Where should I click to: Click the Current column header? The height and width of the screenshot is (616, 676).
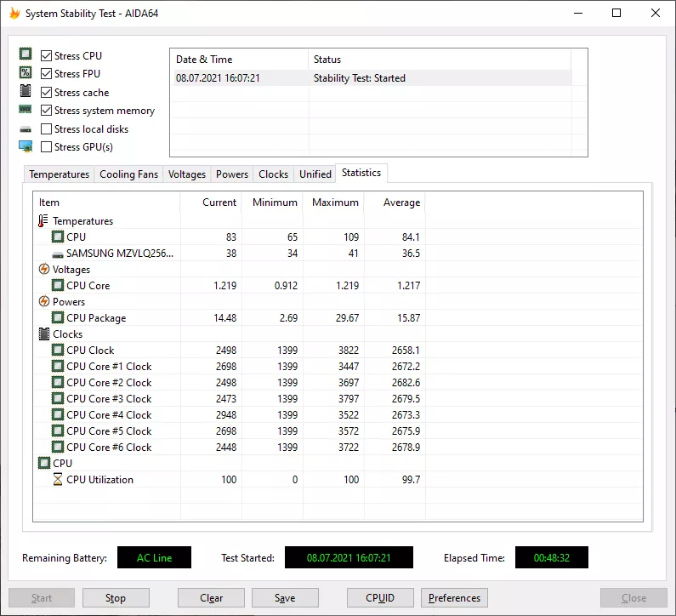tap(211, 202)
